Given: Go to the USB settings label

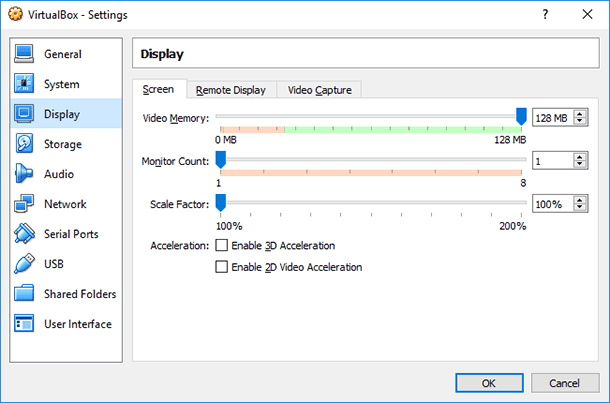Looking at the screenshot, I should point(54,264).
